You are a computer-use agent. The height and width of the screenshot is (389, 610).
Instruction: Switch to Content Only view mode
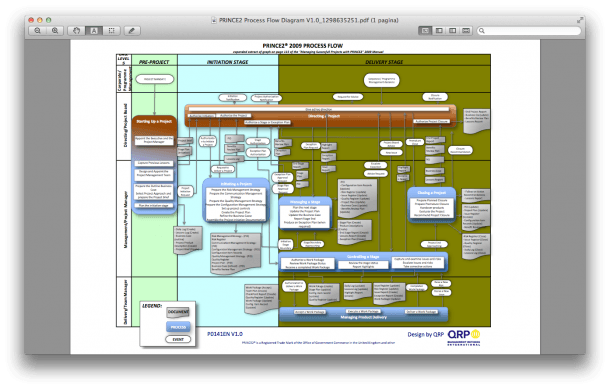coord(425,30)
